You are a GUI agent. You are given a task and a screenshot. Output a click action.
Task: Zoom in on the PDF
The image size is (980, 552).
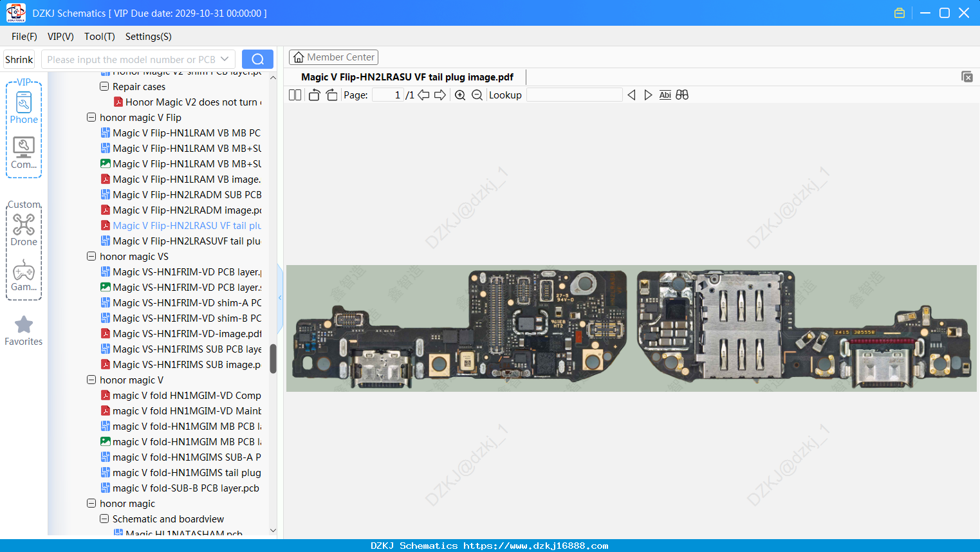tap(460, 95)
